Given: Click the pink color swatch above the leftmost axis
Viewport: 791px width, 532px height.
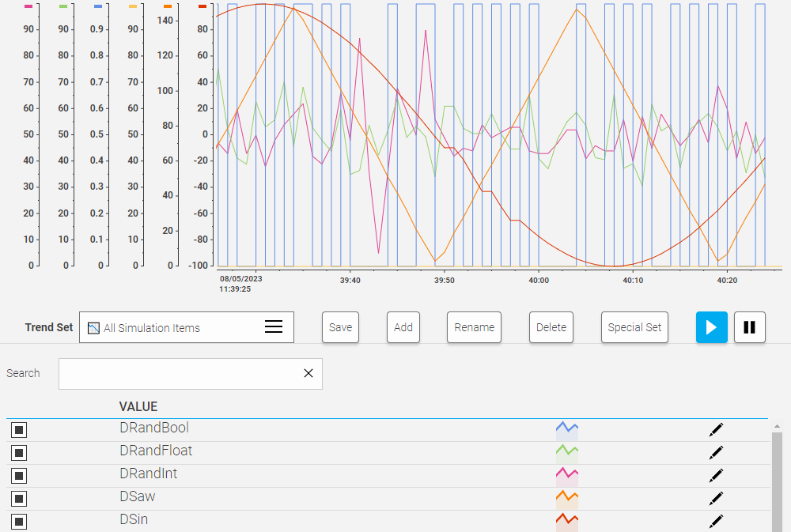Looking at the screenshot, I should 27,6.
